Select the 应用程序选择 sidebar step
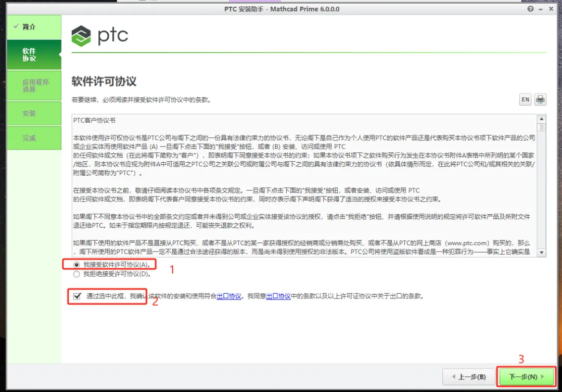Image resolution: width=562 pixels, height=392 pixels. click(34, 85)
